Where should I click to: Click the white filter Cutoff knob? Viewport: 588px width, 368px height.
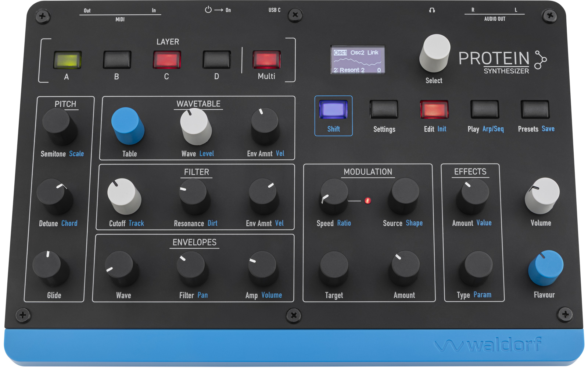[123, 195]
